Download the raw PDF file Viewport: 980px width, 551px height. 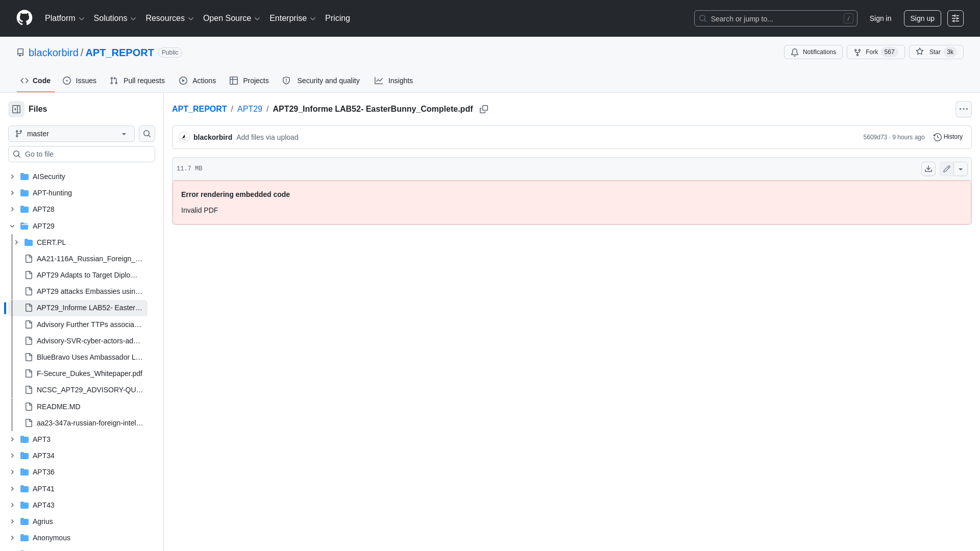point(928,169)
